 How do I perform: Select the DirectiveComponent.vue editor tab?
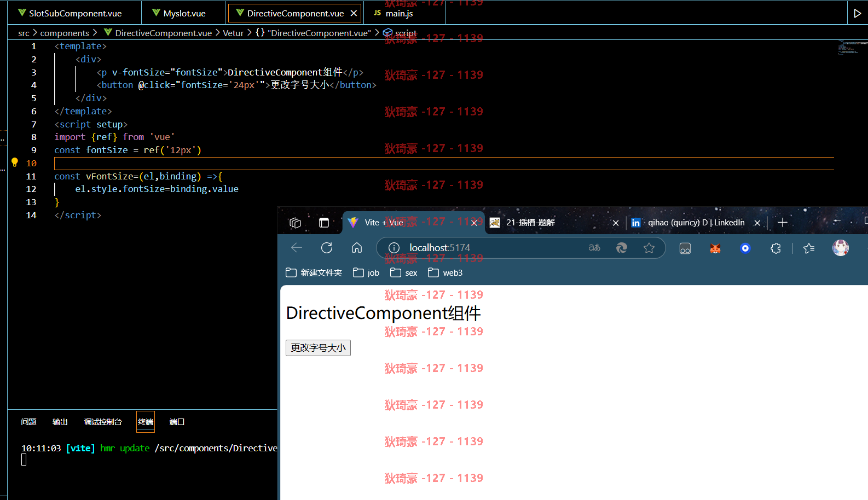[294, 13]
